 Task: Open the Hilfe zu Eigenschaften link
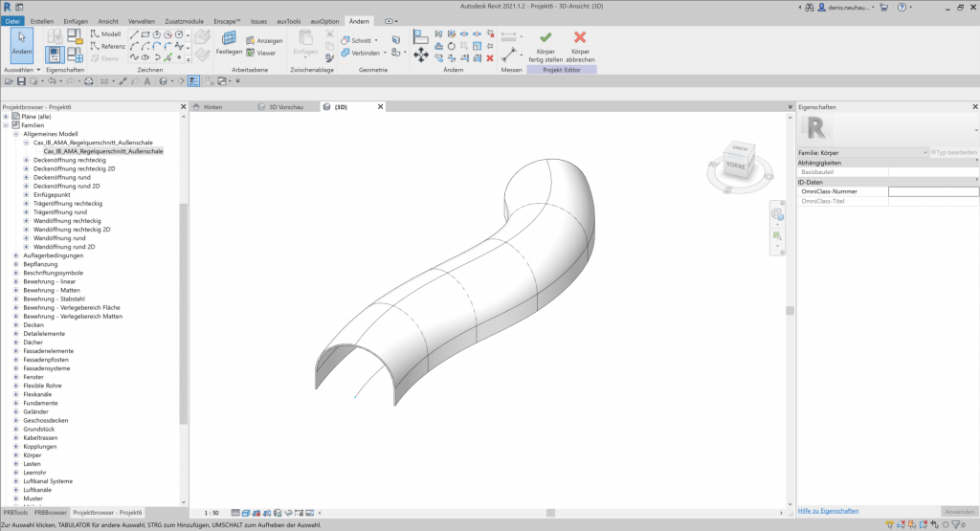(828, 511)
